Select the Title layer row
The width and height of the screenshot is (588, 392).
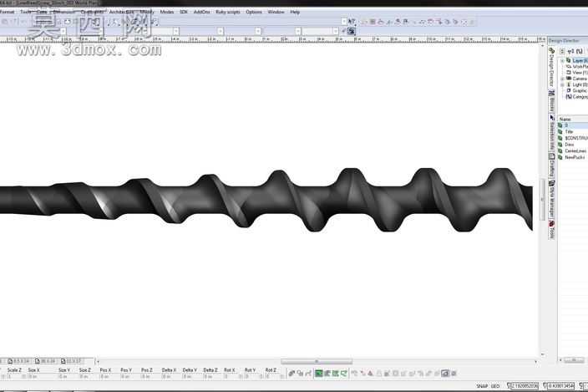click(x=573, y=132)
